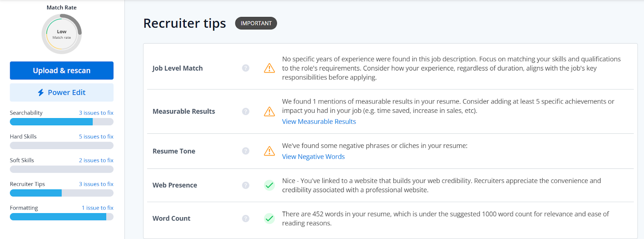The width and height of the screenshot is (644, 239).
Task: Click help icon next to Resume Tone
Action: click(246, 151)
